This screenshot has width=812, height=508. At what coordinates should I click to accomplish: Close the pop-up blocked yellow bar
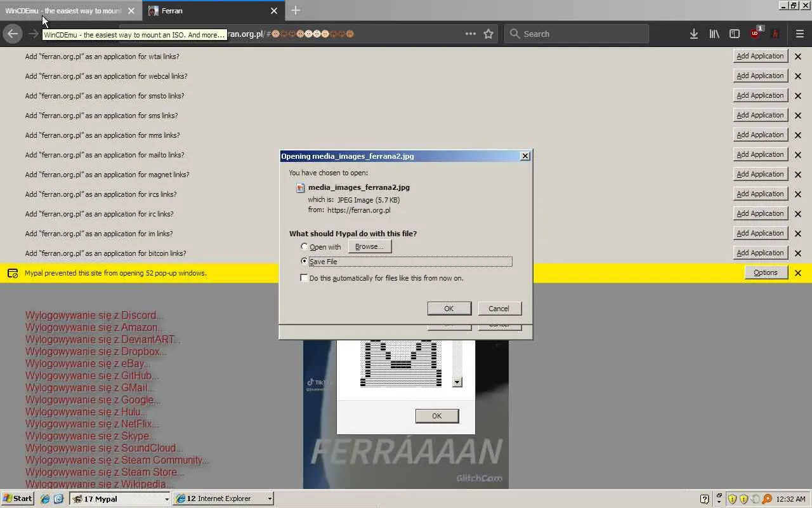click(x=798, y=273)
